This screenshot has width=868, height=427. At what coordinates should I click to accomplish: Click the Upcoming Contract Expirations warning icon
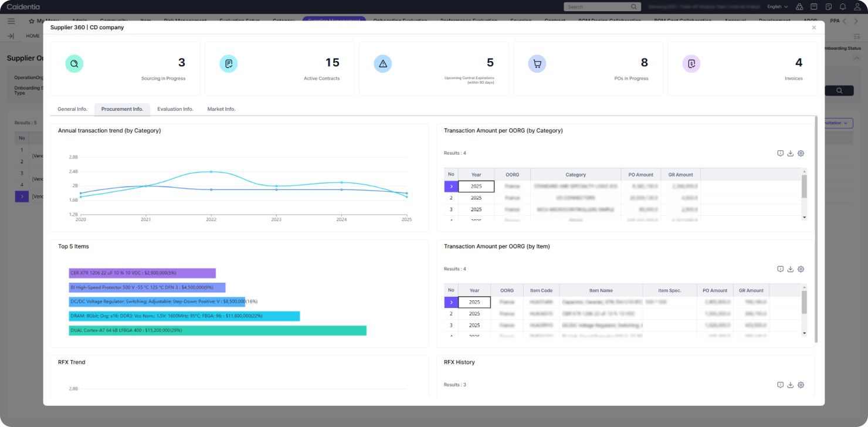pos(382,64)
